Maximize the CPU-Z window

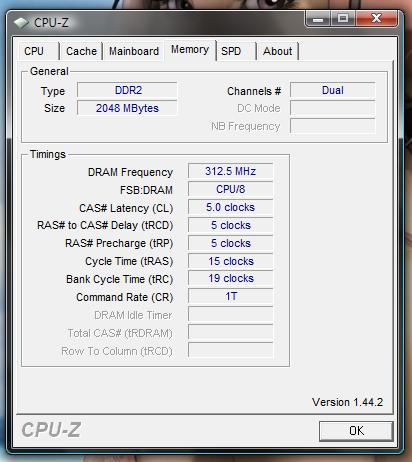tap(343, 18)
